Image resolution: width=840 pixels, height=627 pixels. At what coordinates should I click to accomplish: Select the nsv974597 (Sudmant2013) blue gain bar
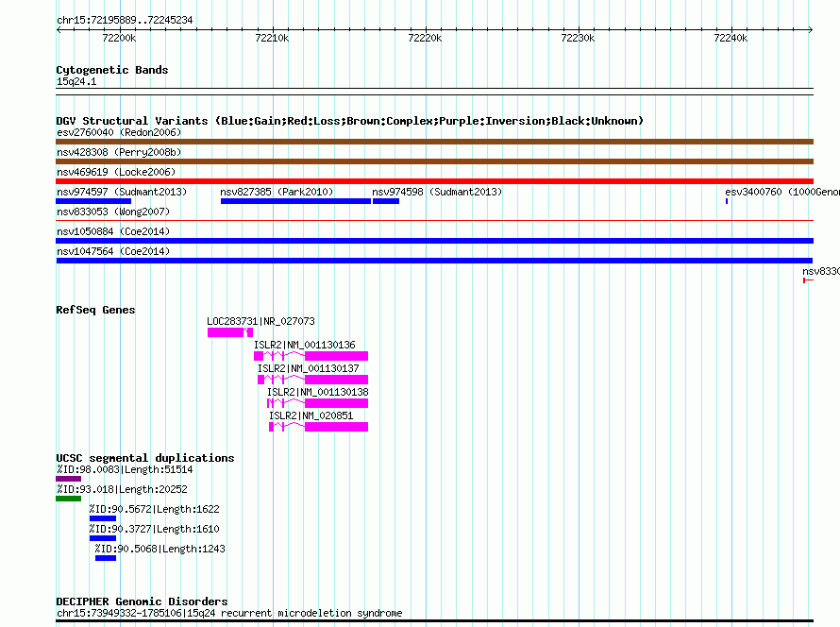[93, 201]
